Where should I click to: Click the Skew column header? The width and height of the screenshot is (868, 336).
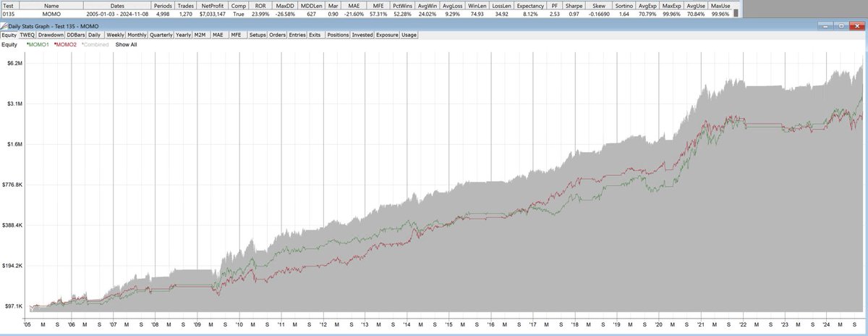click(x=599, y=6)
